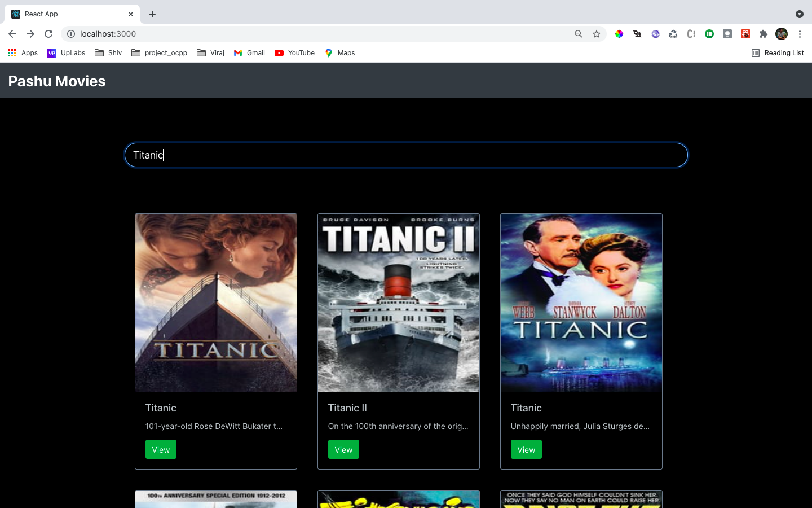
Task: Click the chevron at the top-right corner
Action: click(800, 14)
